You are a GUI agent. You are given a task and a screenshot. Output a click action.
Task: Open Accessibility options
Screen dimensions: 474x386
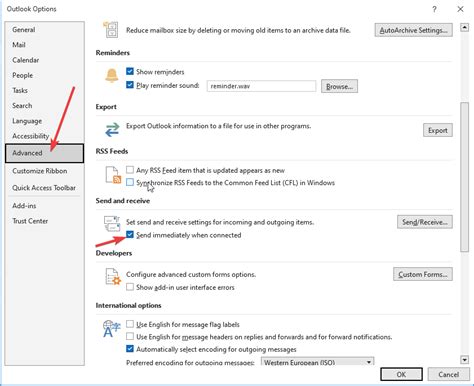tap(44, 136)
